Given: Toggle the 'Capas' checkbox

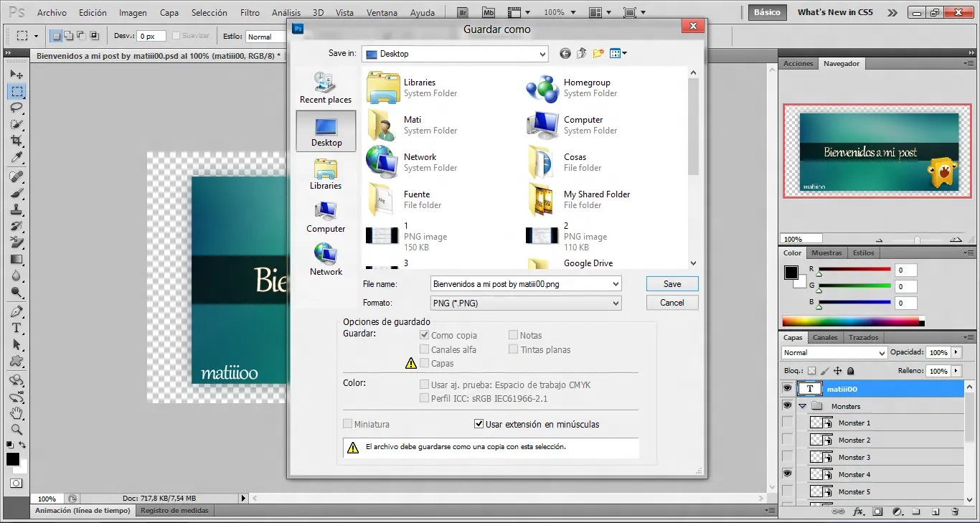Looking at the screenshot, I should 425,363.
